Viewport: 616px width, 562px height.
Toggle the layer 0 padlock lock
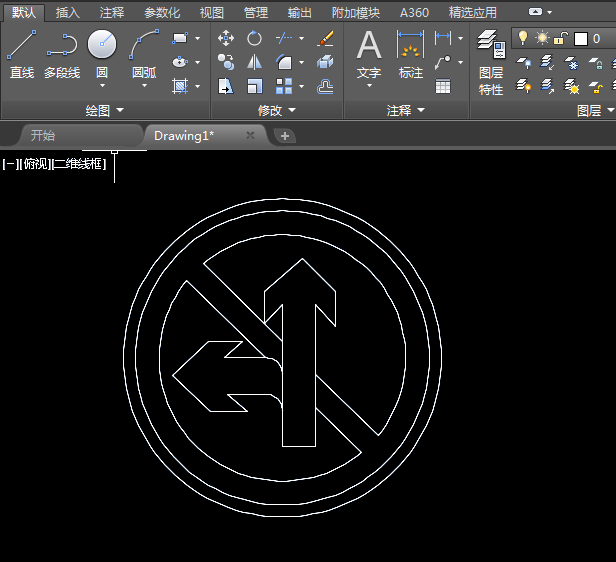point(561,38)
